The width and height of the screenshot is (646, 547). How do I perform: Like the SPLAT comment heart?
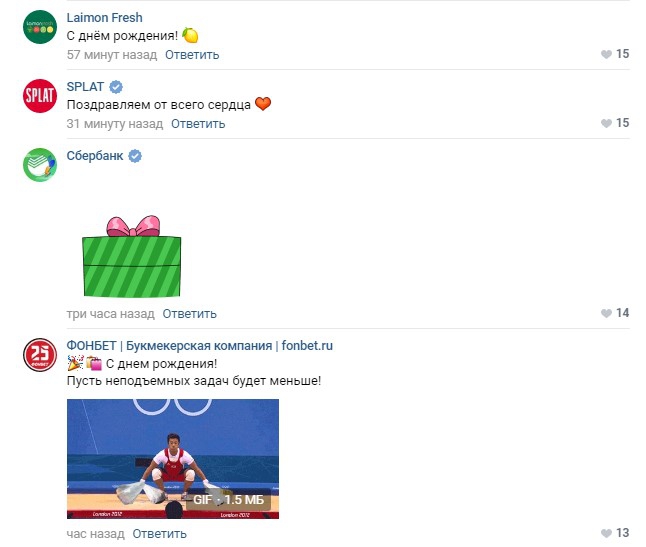point(606,123)
